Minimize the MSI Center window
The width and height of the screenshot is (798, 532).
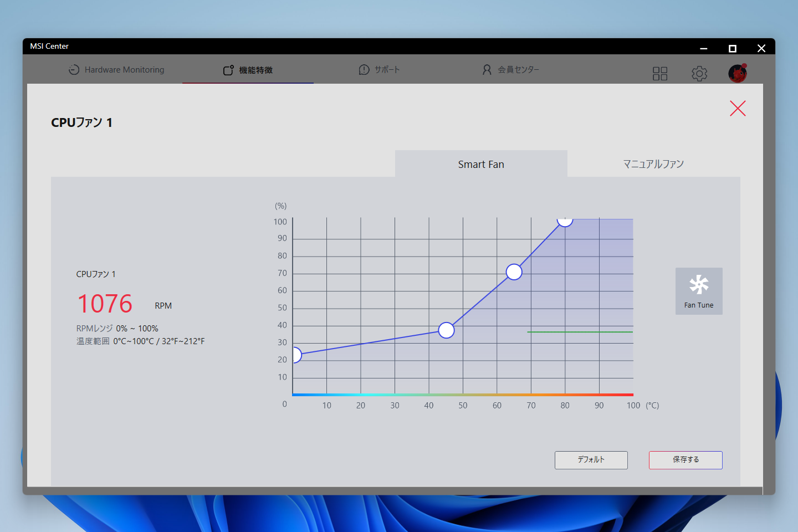pyautogui.click(x=704, y=48)
